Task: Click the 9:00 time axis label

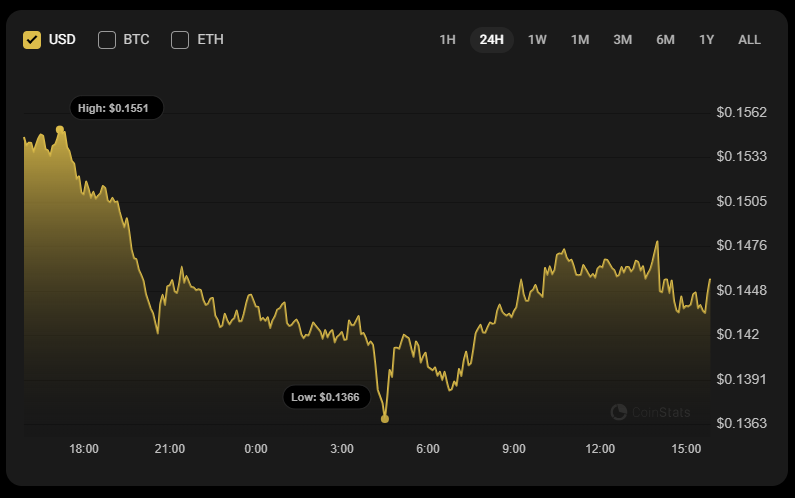Action: (x=514, y=449)
